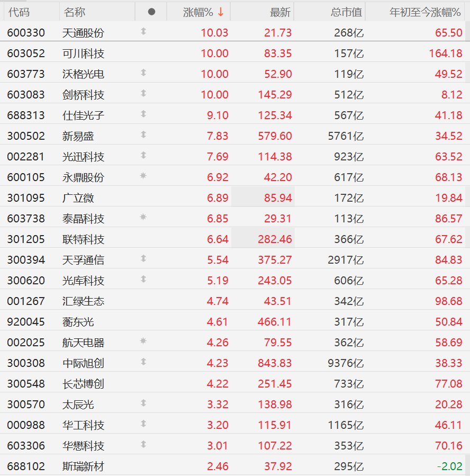Click the 名称 column header
Viewport: 470px width, 476px height.
coord(75,12)
